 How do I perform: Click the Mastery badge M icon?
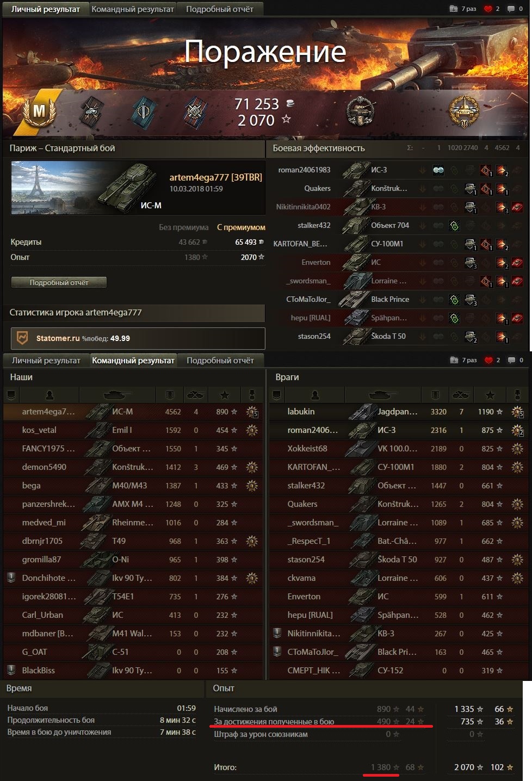tap(39, 111)
